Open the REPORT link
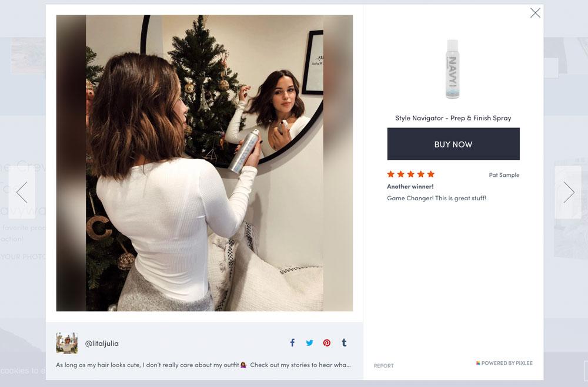Viewport: 588px width, 387px height. pos(383,366)
